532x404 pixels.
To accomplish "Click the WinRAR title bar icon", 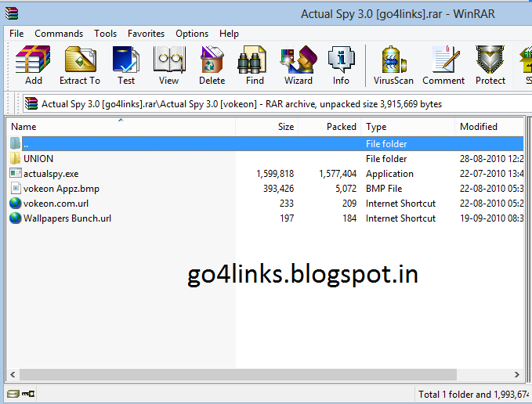I will pos(12,13).
